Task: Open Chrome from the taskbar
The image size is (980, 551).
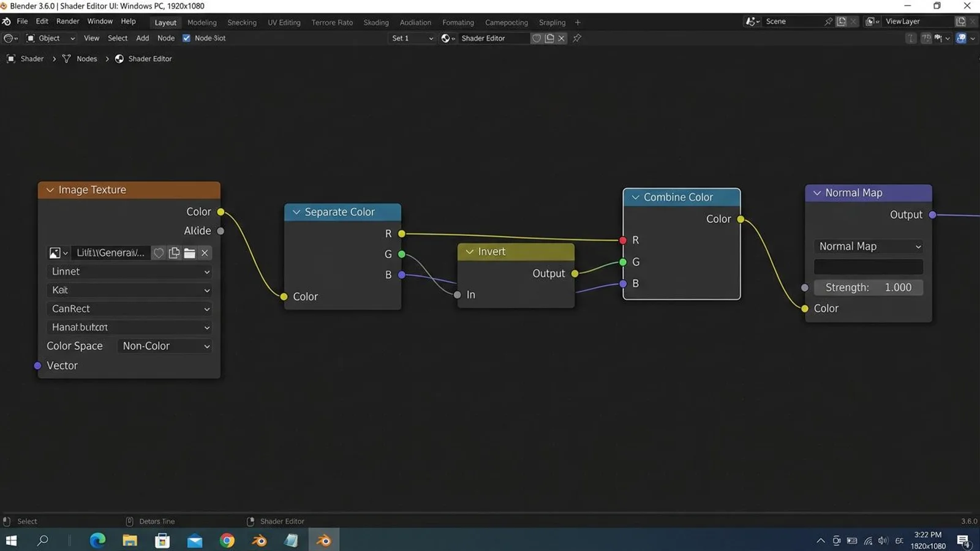Action: [x=227, y=540]
